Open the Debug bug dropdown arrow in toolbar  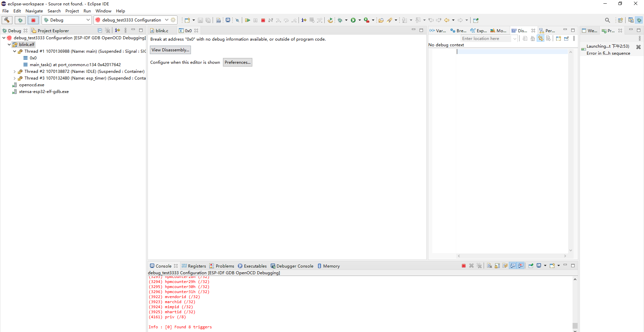point(346,20)
